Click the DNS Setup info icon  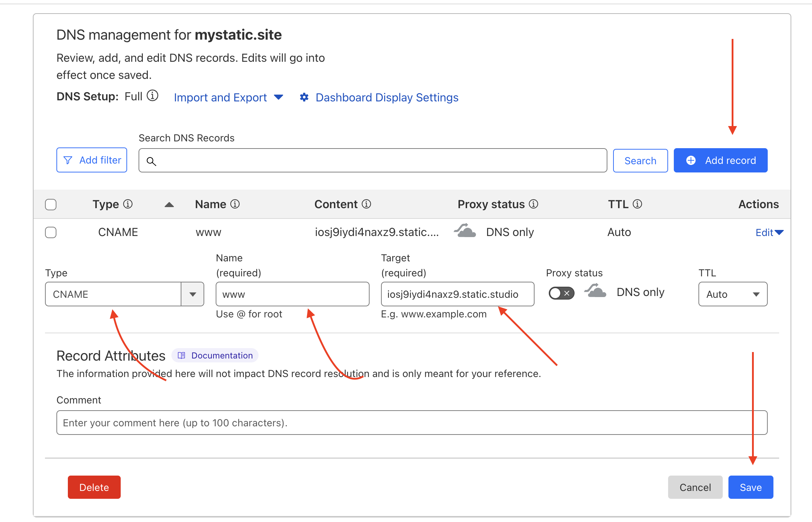click(x=152, y=96)
